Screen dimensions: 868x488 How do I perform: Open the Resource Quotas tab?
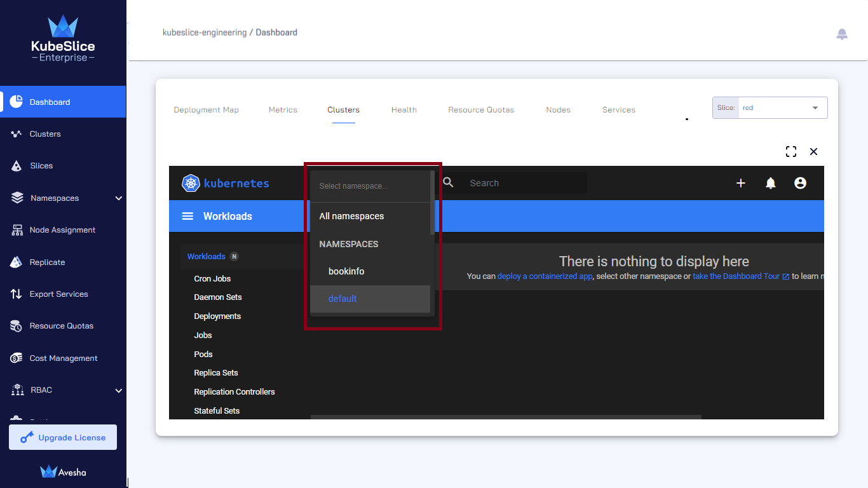click(481, 110)
